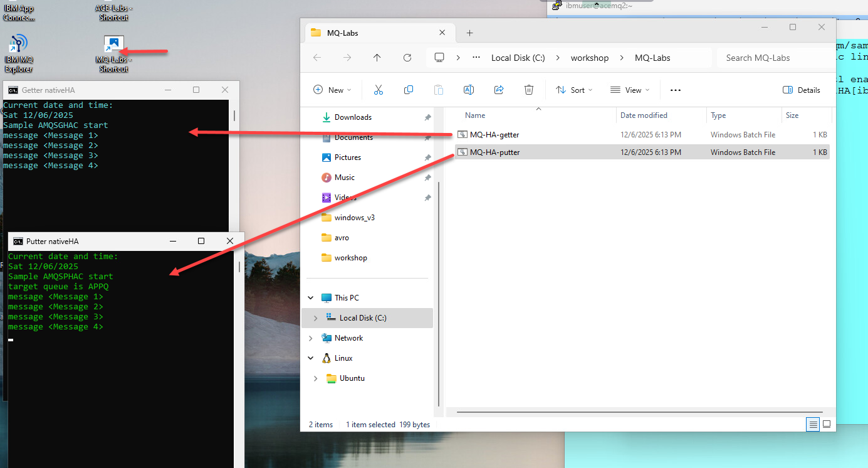Viewport: 868px width, 468px height.
Task: Open the New dropdown in Explorer
Action: (332, 90)
